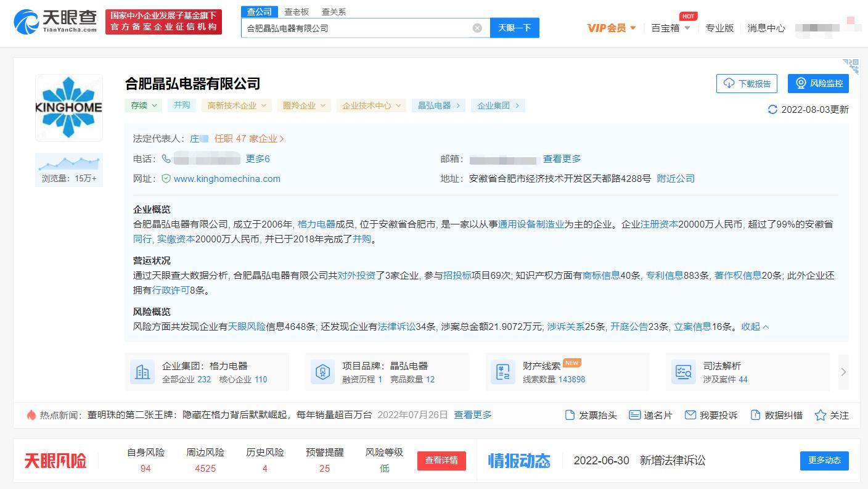This screenshot has height=489, width=868.
Task: Click the 专利信息 link
Action: click(664, 275)
